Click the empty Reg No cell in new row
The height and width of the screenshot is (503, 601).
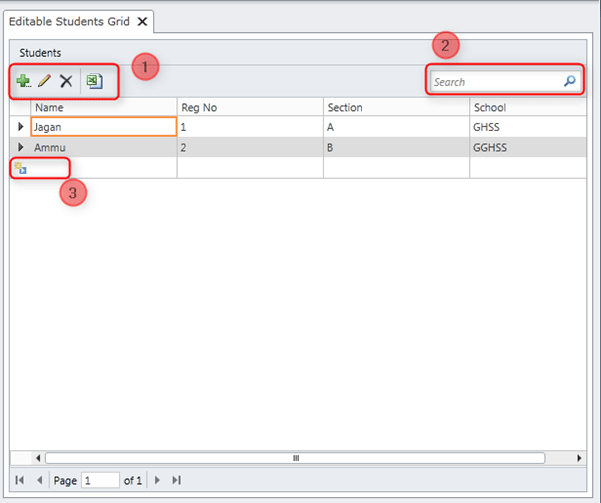(x=250, y=168)
